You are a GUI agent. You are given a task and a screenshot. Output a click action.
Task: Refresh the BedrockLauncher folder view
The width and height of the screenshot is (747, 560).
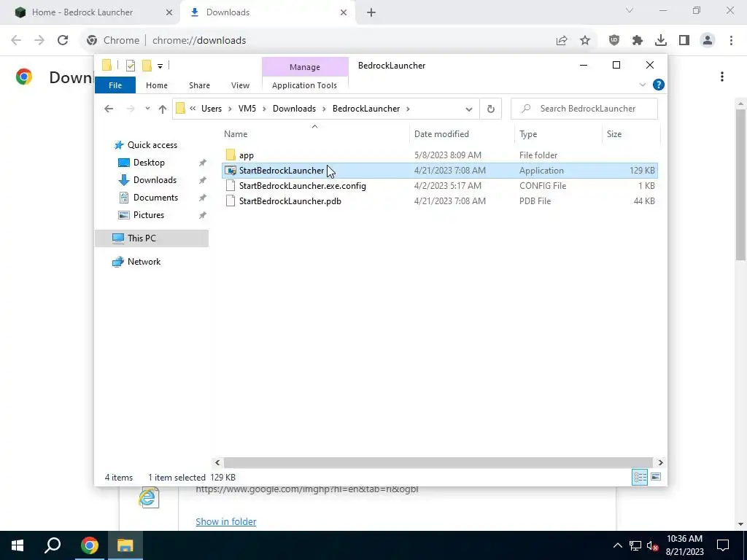(x=491, y=109)
